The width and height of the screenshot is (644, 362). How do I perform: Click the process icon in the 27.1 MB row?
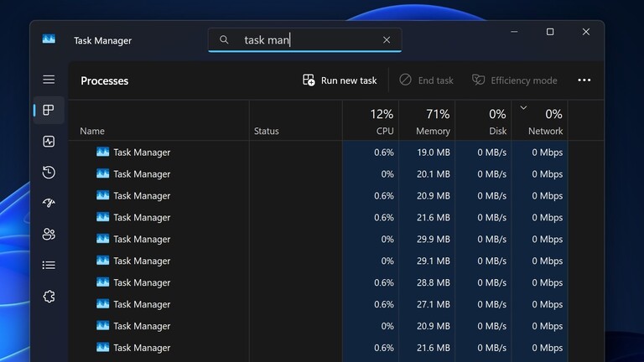click(x=102, y=303)
